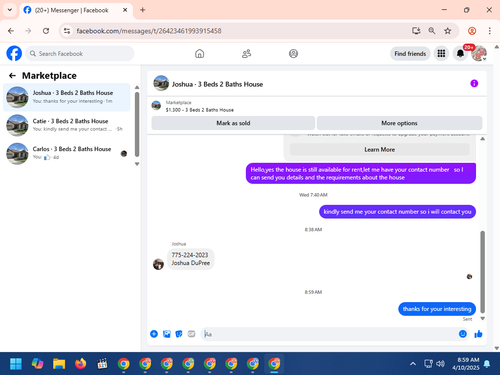Send a thumbs-up like

point(478,334)
